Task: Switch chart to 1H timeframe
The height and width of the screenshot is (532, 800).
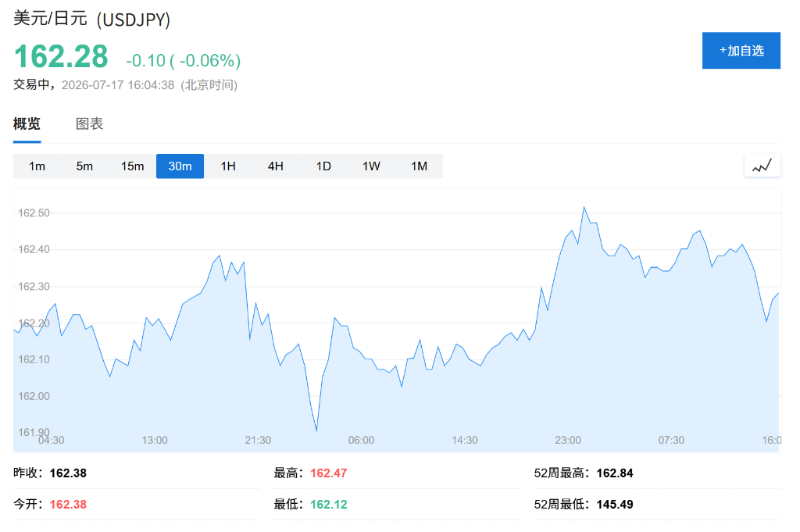Action: (x=228, y=166)
